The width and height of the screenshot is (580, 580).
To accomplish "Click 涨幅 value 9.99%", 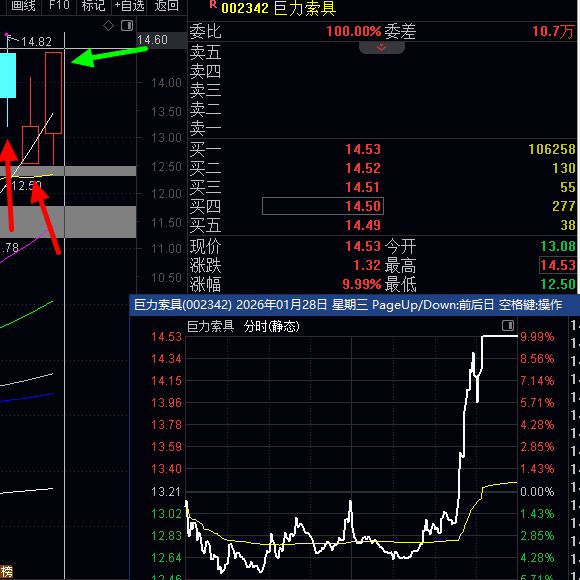I will [362, 284].
